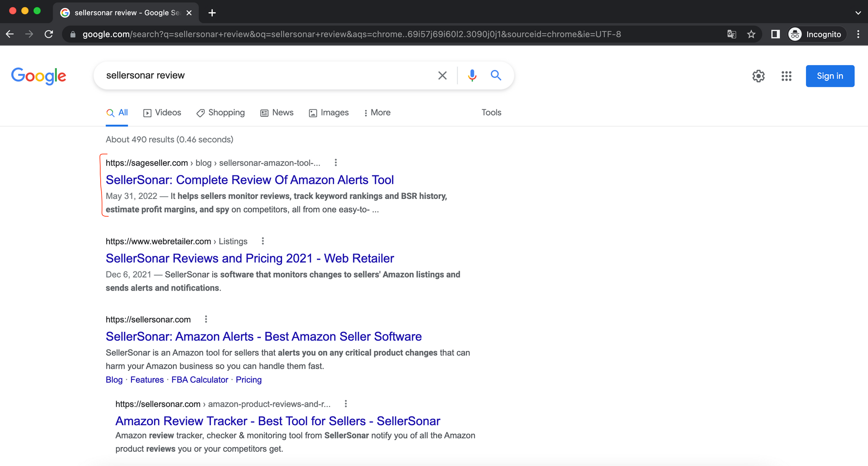
Task: Bookmark this page with the star icon
Action: tap(751, 34)
